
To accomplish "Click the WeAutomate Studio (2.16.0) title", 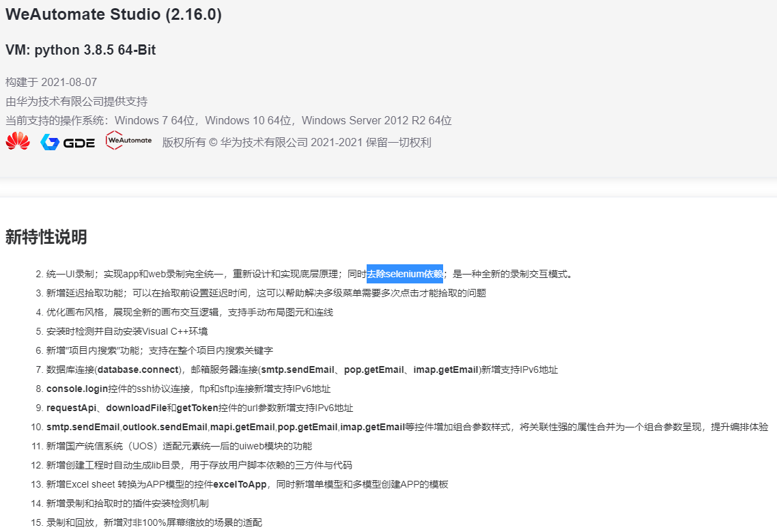I will tap(113, 14).
